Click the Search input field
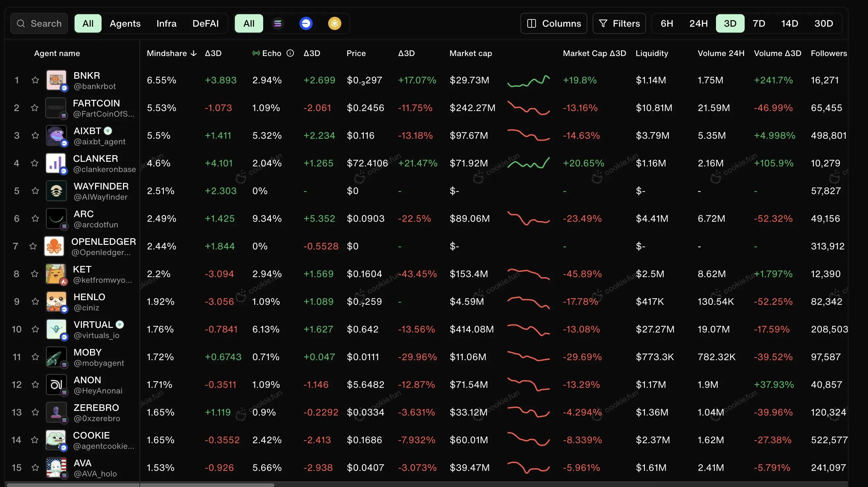 (x=39, y=23)
